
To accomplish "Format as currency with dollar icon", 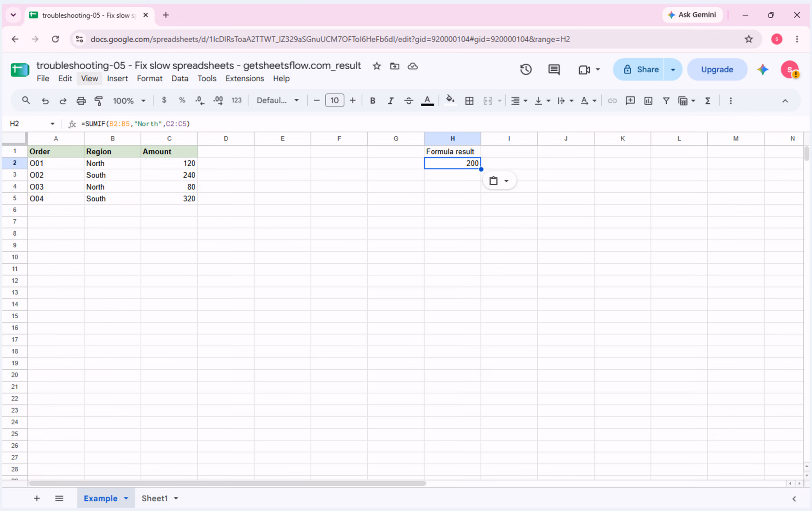I will tap(164, 100).
